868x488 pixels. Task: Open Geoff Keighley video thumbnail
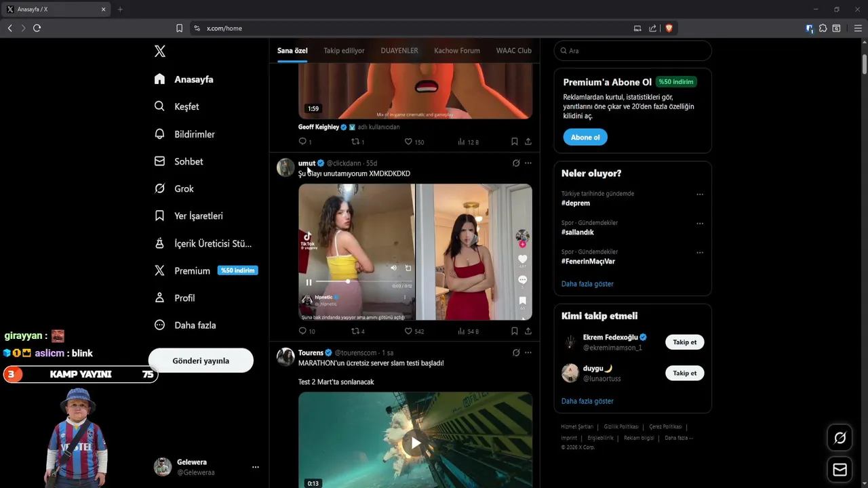point(415,91)
